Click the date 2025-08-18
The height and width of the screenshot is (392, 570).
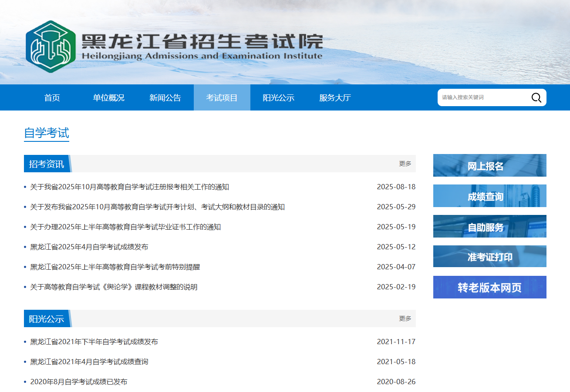pyautogui.click(x=396, y=187)
